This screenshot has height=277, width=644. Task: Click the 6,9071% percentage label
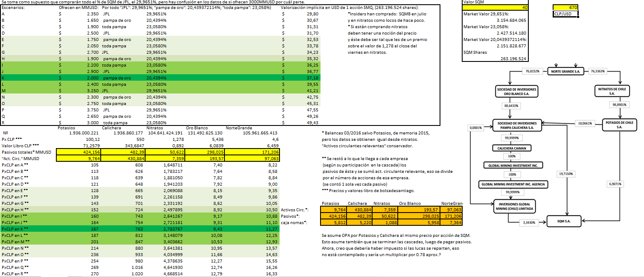click(x=615, y=184)
